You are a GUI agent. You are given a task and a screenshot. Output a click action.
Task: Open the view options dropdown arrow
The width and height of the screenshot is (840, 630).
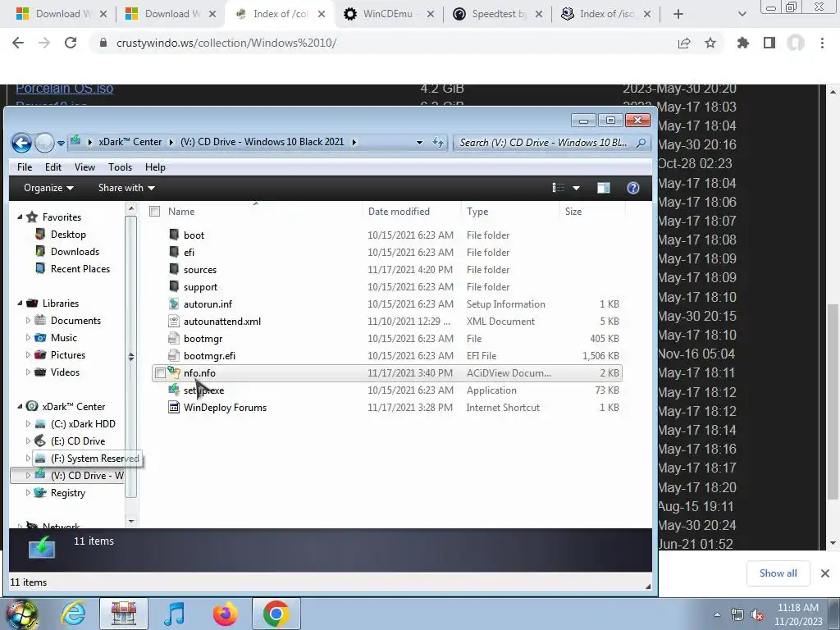click(576, 188)
